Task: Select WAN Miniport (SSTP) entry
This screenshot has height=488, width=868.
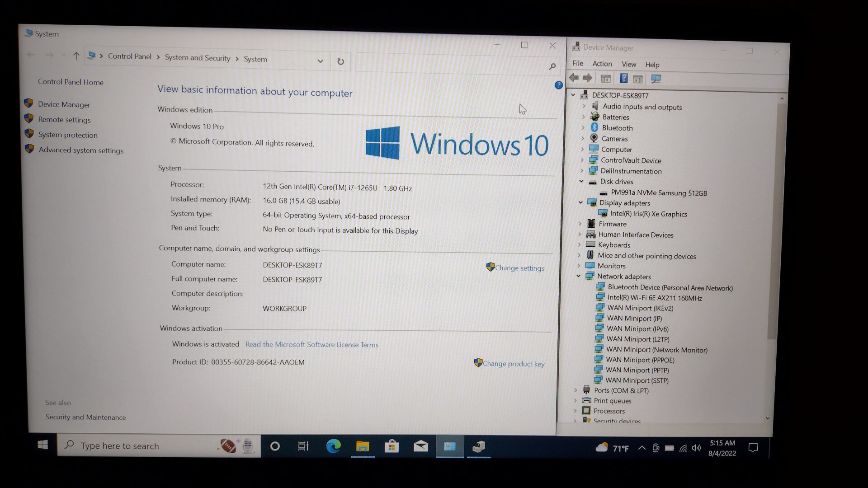Action: click(637, 380)
